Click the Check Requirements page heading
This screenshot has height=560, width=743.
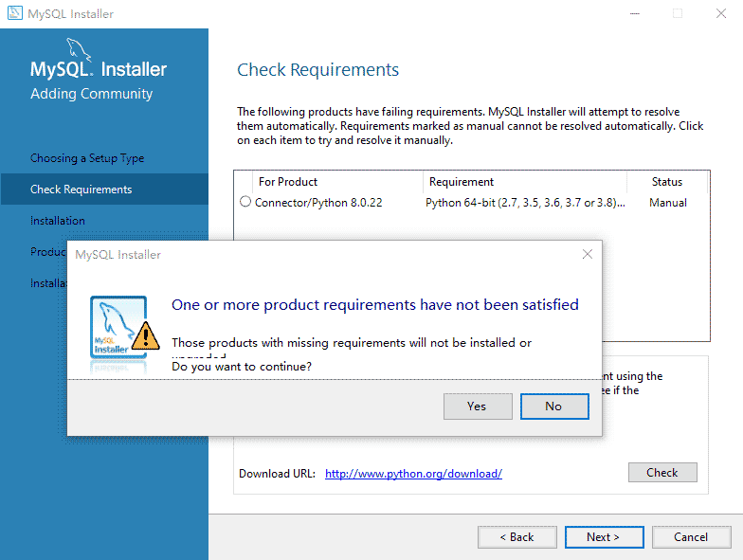pyautogui.click(x=317, y=70)
